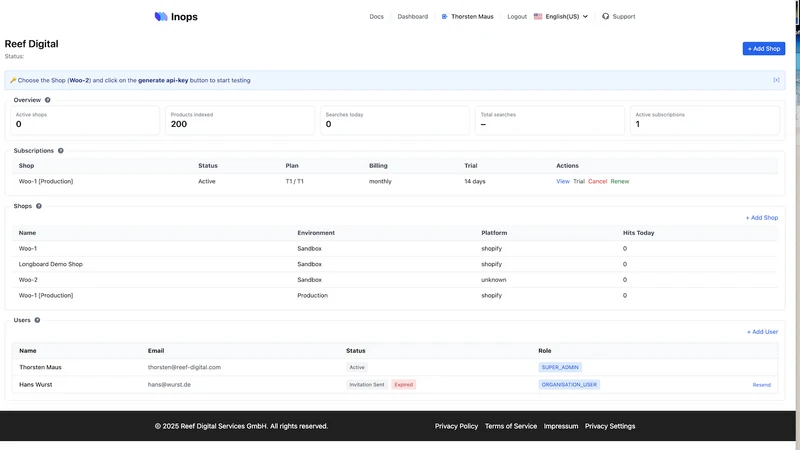This screenshot has height=450, width=800.
Task: Open help icon next to Users
Action: point(37,320)
